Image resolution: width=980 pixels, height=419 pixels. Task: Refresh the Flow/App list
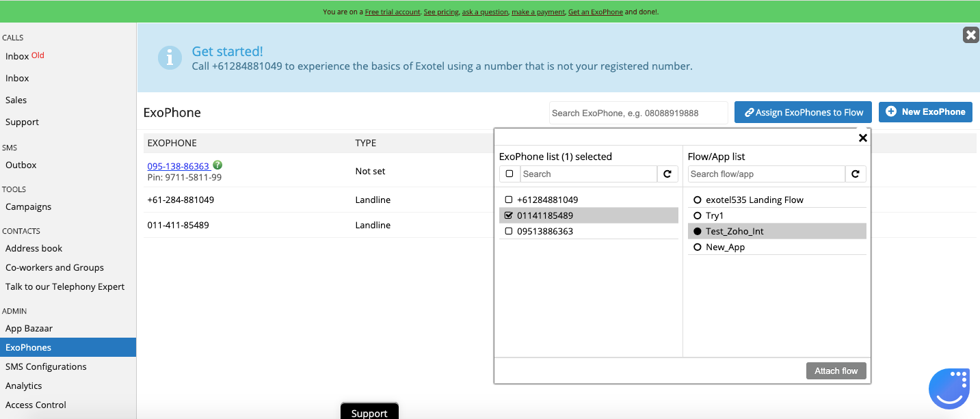pyautogui.click(x=855, y=174)
